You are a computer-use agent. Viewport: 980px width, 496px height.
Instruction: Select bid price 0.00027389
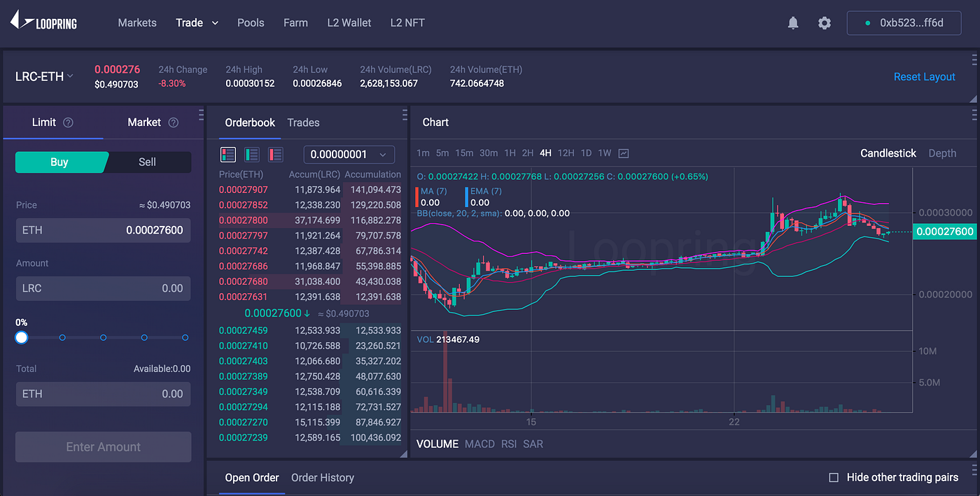(x=244, y=376)
